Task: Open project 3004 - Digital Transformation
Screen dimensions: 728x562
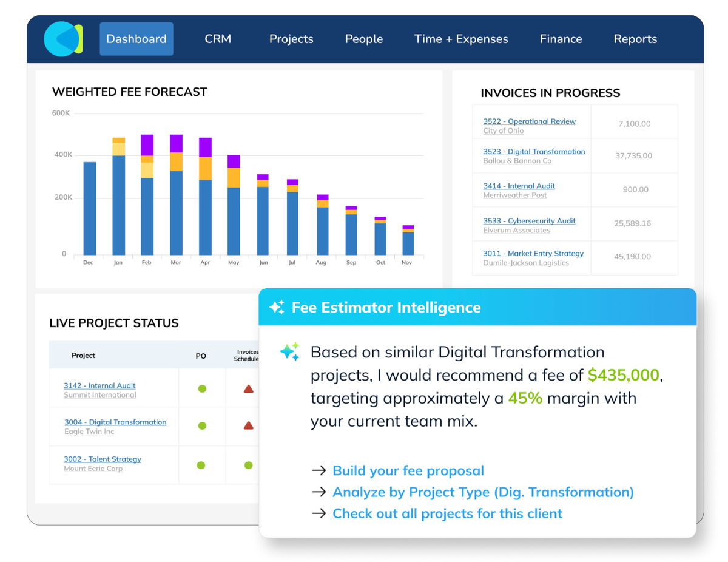Action: click(115, 422)
